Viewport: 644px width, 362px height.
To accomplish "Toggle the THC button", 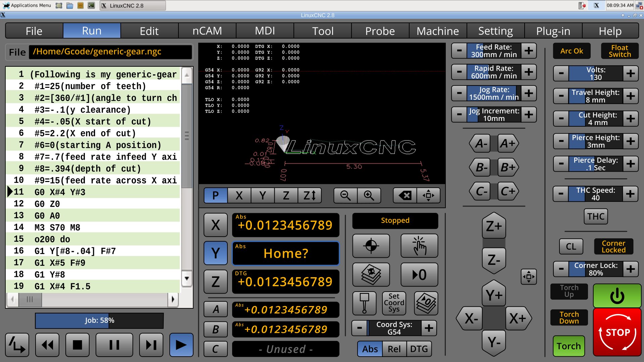I will pyautogui.click(x=596, y=217).
